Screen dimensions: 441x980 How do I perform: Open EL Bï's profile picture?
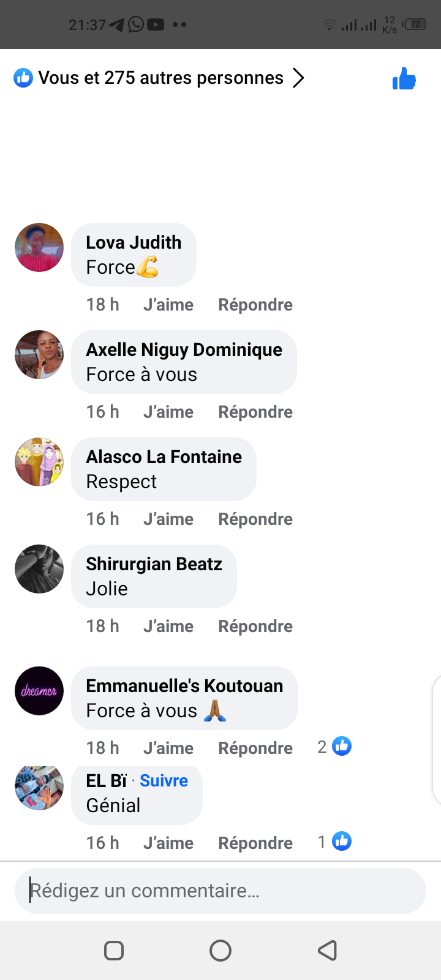(x=39, y=787)
